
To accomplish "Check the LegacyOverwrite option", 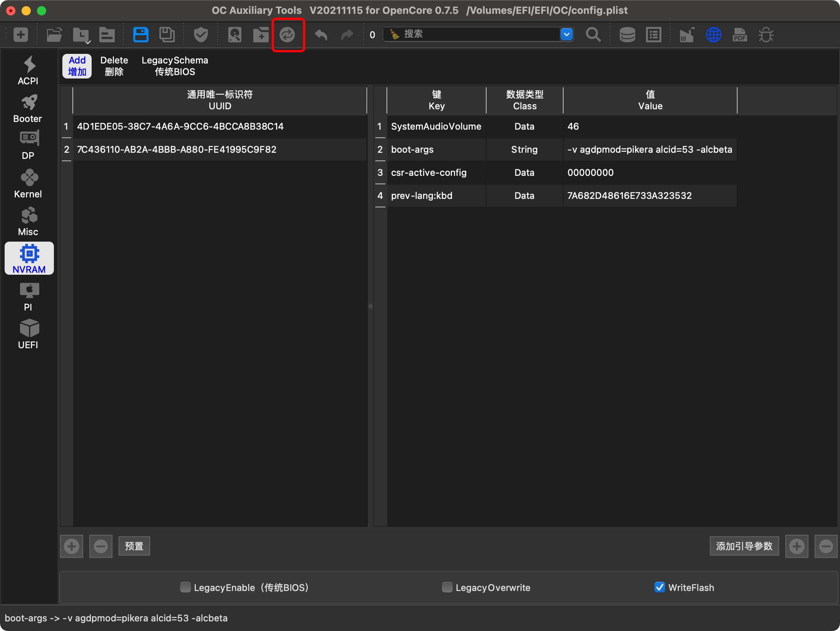I will 447,587.
